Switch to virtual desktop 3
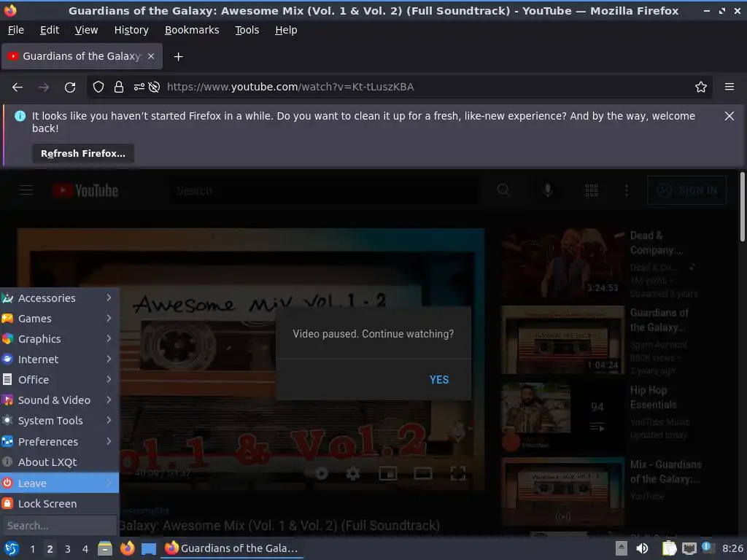This screenshot has width=747, height=560. tap(68, 549)
